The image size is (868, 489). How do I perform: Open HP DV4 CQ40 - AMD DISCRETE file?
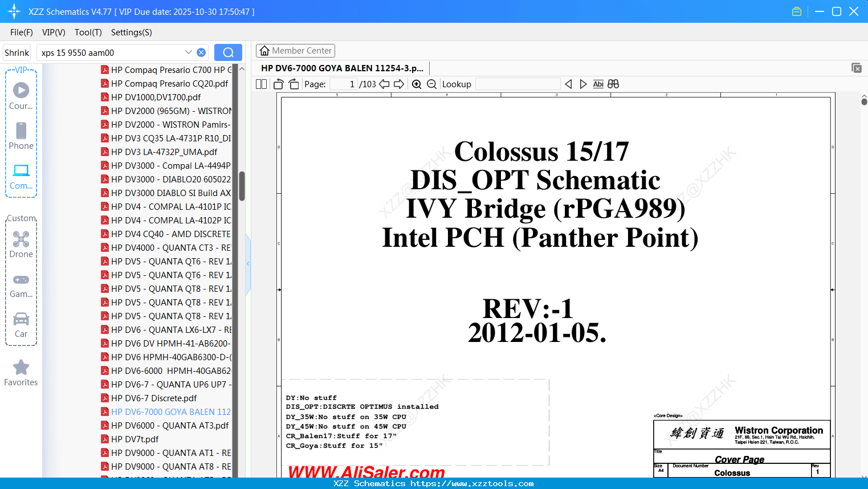(166, 234)
